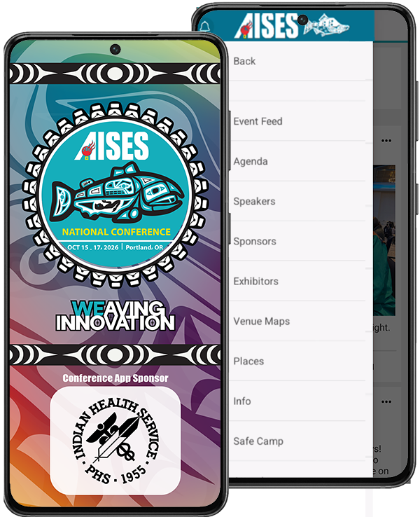Viewport: 420px width, 517px height.
Task: Tap the Conference App Sponsor label
Action: coord(115,378)
